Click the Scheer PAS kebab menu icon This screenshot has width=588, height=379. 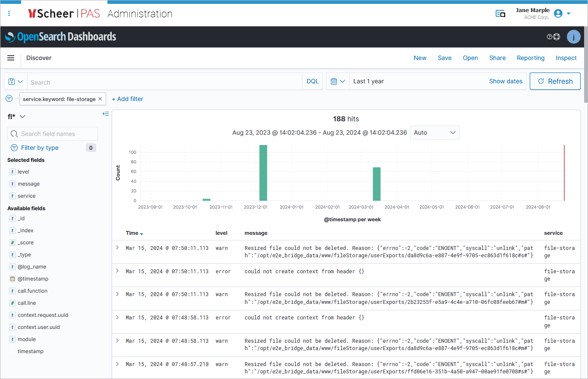[x=9, y=13]
